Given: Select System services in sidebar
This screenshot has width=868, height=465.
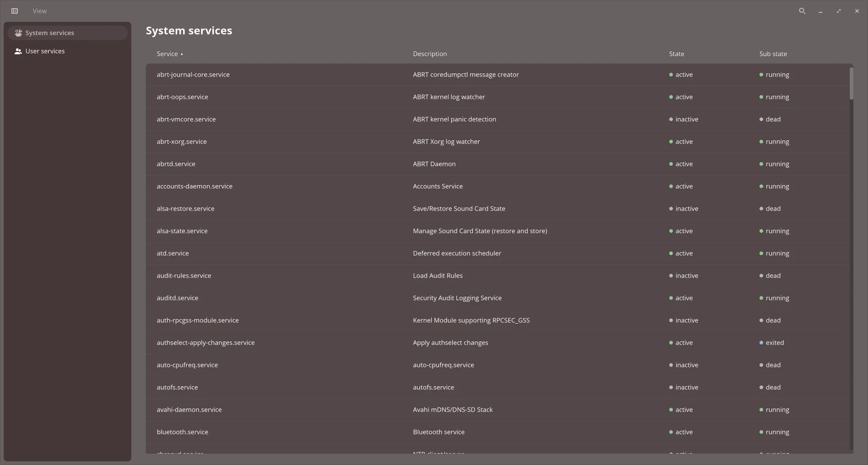Looking at the screenshot, I should tap(67, 33).
